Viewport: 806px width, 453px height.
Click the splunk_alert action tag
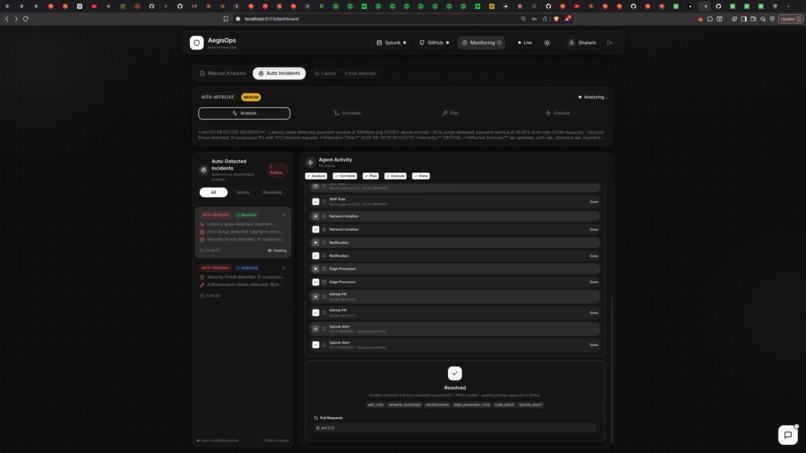click(x=530, y=405)
